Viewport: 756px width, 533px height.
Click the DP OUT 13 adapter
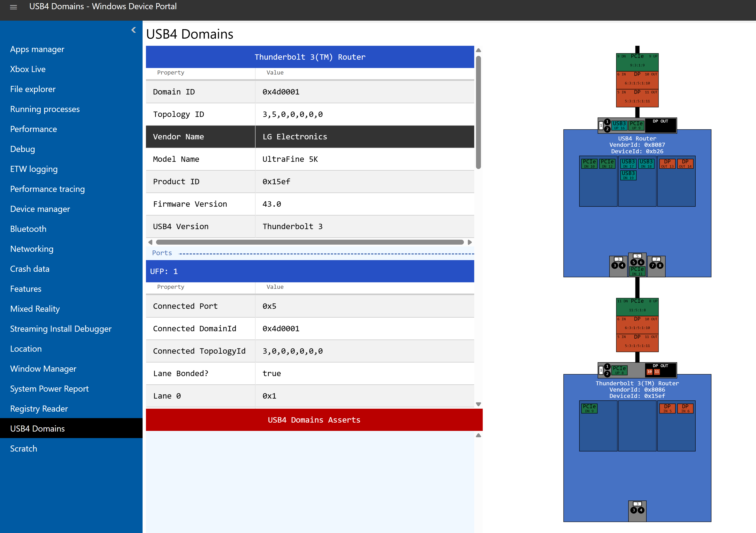pyautogui.click(x=667, y=164)
